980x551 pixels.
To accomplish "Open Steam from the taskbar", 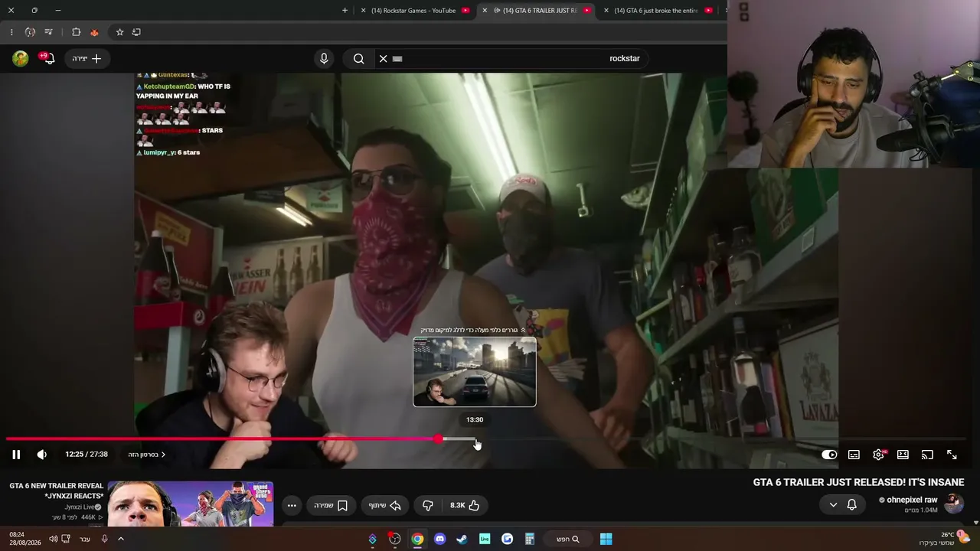I will (x=462, y=539).
